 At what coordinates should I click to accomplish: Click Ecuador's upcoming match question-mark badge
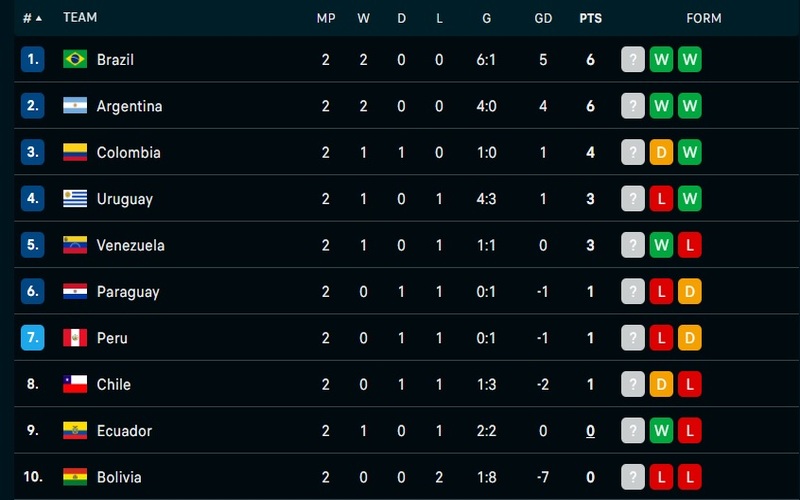point(633,431)
